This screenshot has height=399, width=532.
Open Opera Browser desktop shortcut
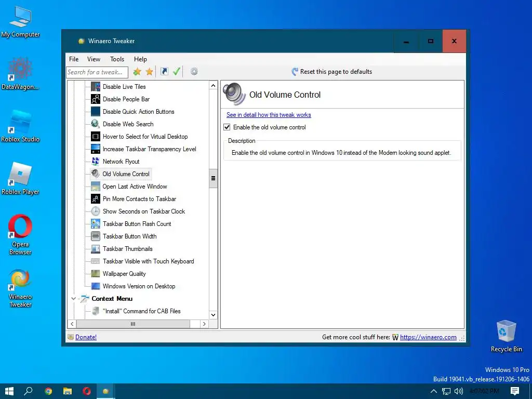click(20, 235)
